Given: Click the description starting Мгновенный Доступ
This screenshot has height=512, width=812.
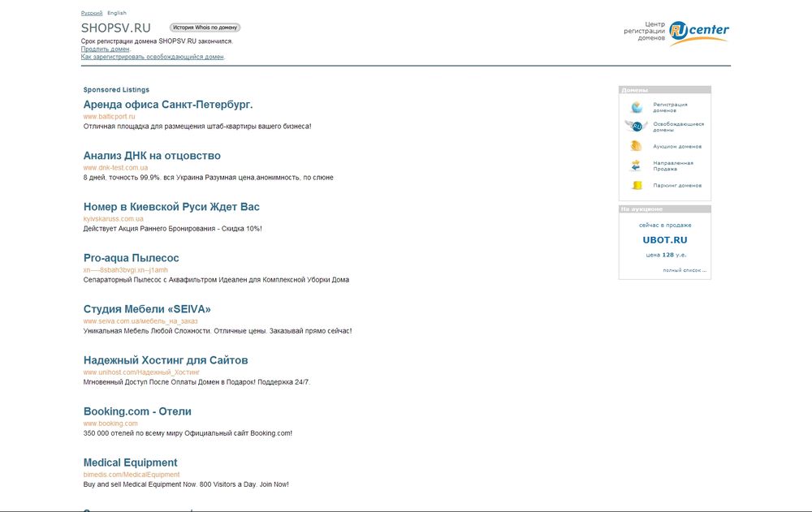Looking at the screenshot, I should [x=197, y=382].
